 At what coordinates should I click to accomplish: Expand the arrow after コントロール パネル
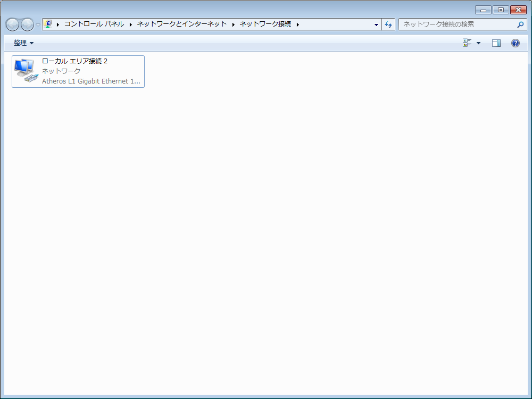click(131, 24)
